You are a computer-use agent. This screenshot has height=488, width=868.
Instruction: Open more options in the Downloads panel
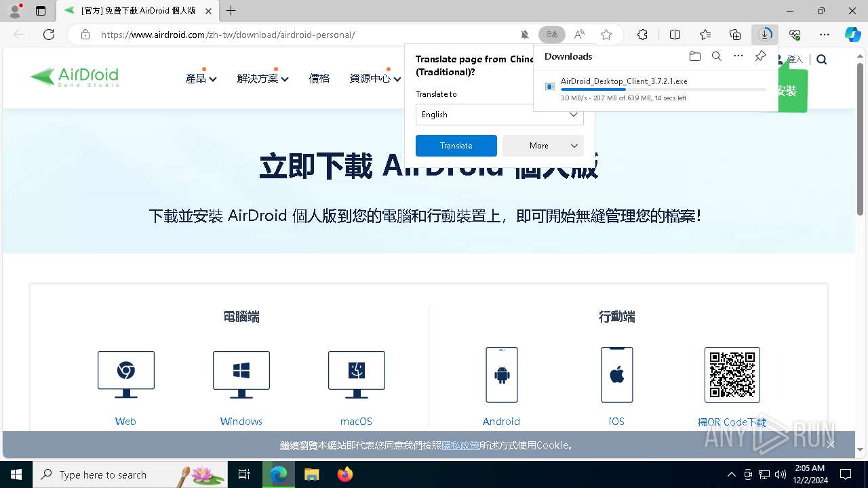(738, 56)
